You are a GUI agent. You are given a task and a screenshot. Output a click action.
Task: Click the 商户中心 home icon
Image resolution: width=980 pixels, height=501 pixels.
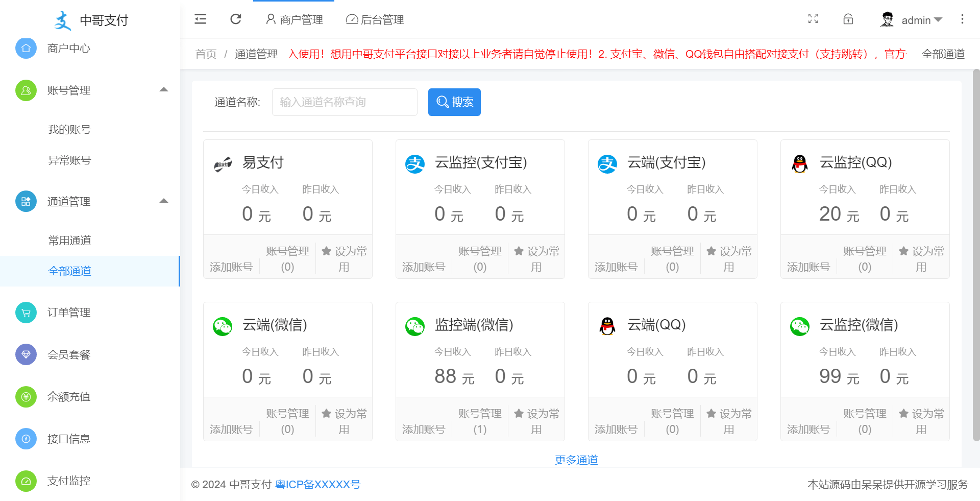point(26,49)
